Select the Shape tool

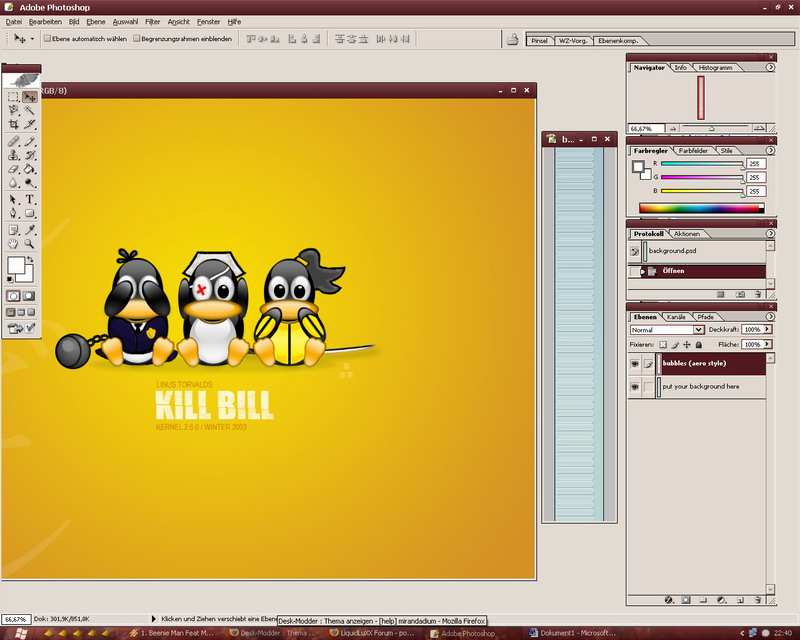[30, 213]
